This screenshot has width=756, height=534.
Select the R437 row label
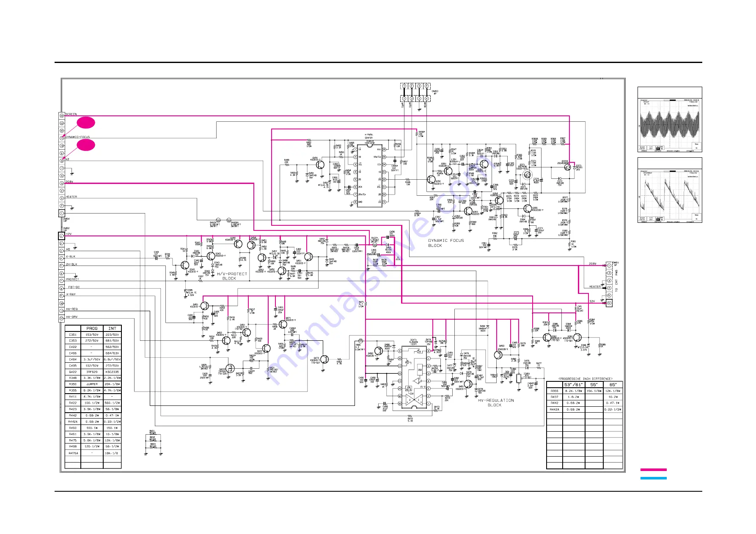(x=554, y=397)
